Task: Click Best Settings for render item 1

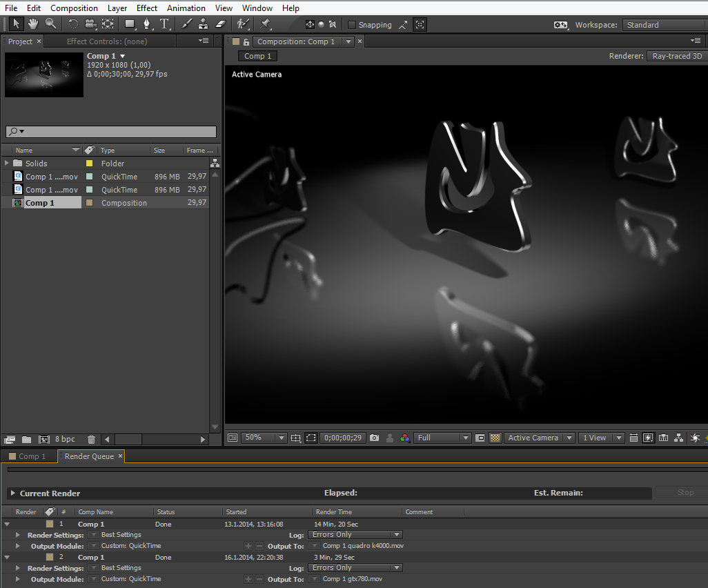Action: click(121, 535)
